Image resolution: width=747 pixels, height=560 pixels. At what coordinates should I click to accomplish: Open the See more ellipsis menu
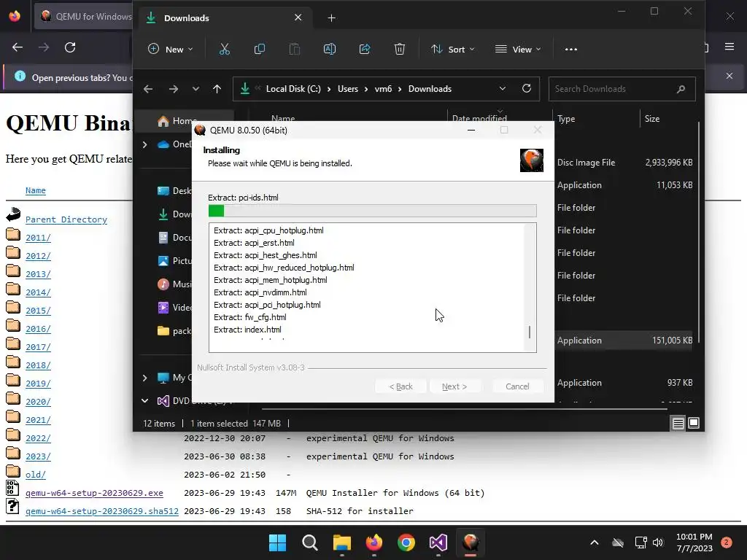click(570, 49)
